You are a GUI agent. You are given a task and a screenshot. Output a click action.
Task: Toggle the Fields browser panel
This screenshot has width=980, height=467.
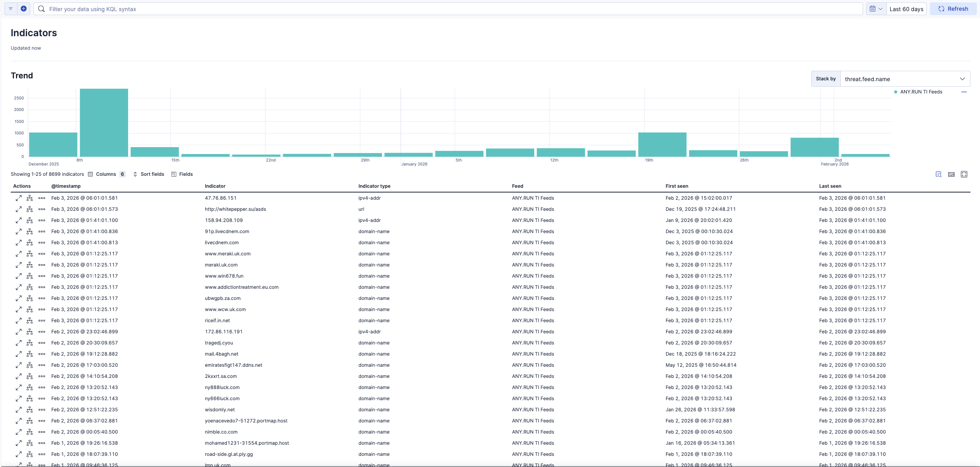tap(182, 174)
